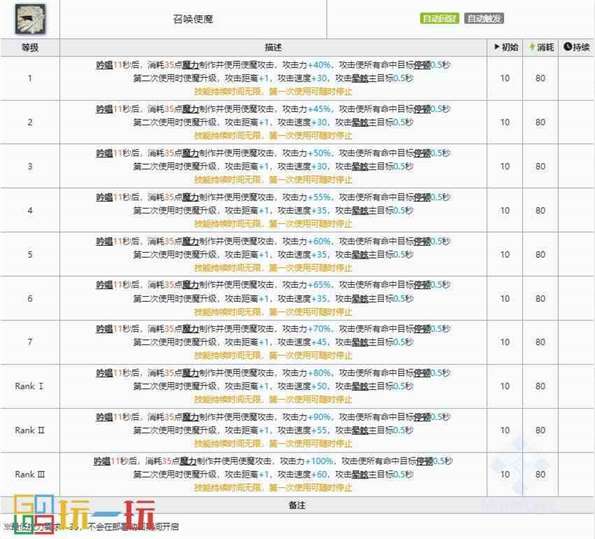Click level cell "7"
595x539 pixels.
coord(30,342)
